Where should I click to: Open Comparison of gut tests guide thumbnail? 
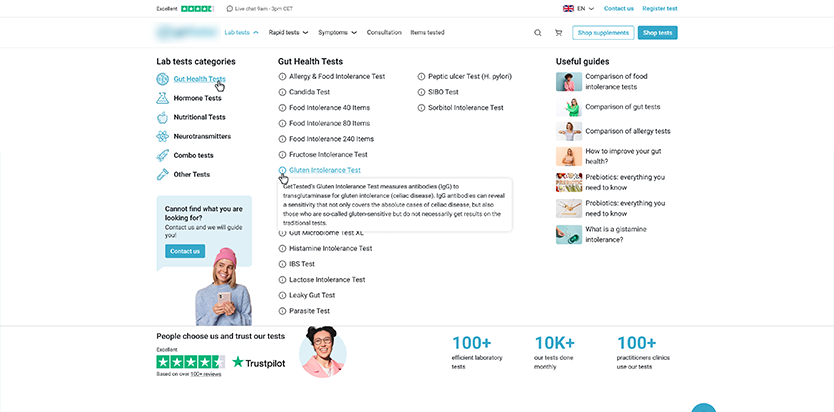[568, 107]
